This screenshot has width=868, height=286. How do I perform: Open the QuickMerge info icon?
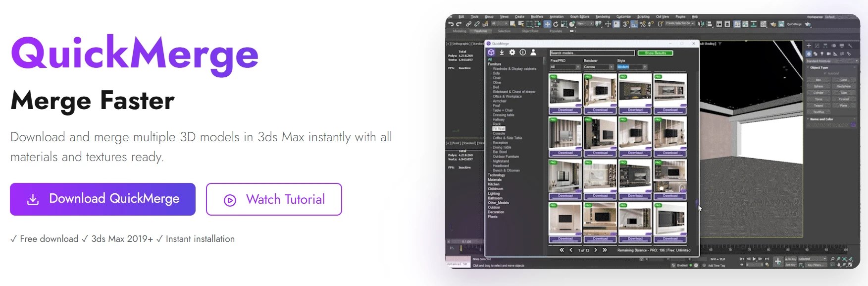pyautogui.click(x=522, y=52)
